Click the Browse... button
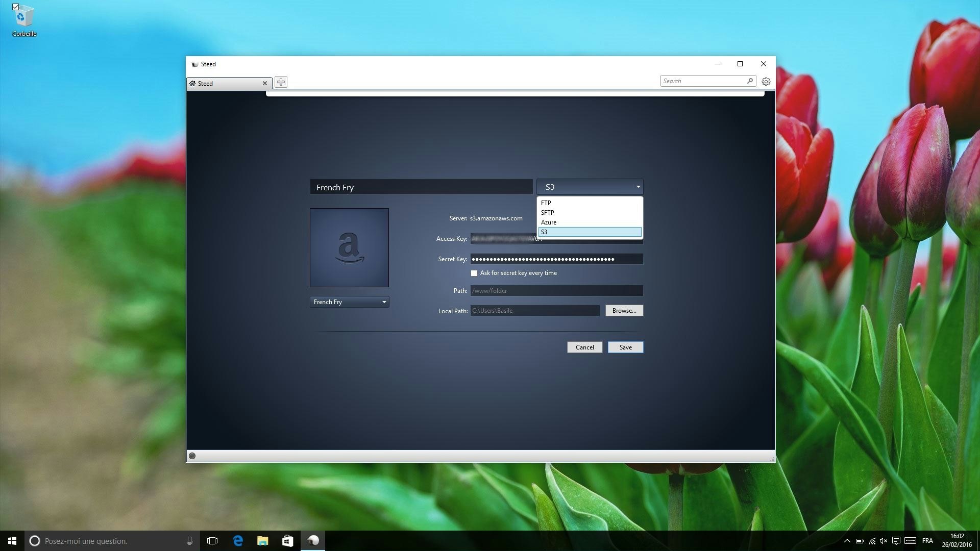 point(624,311)
